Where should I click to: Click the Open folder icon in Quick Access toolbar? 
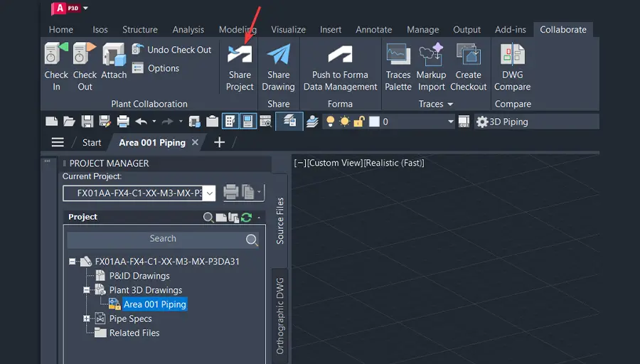coord(69,121)
